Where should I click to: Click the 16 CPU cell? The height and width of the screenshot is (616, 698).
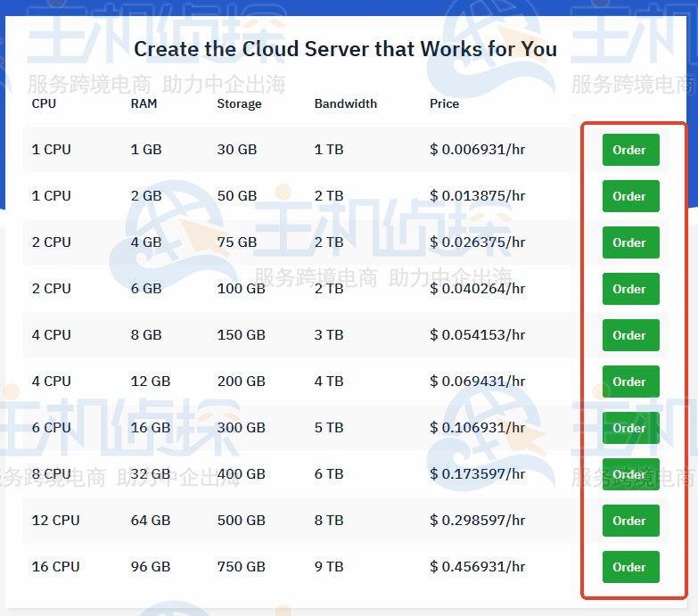[55, 566]
